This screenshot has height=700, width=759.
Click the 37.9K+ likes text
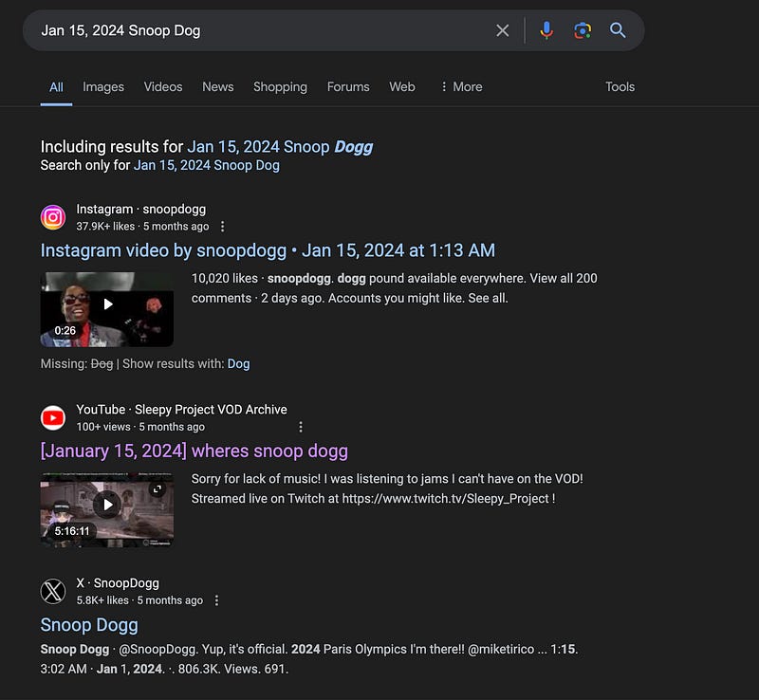coord(105,227)
